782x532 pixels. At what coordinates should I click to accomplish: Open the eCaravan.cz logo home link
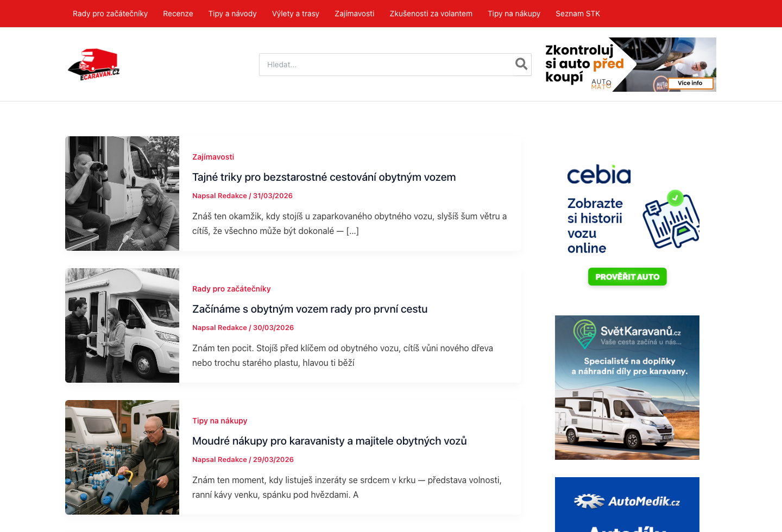point(93,65)
